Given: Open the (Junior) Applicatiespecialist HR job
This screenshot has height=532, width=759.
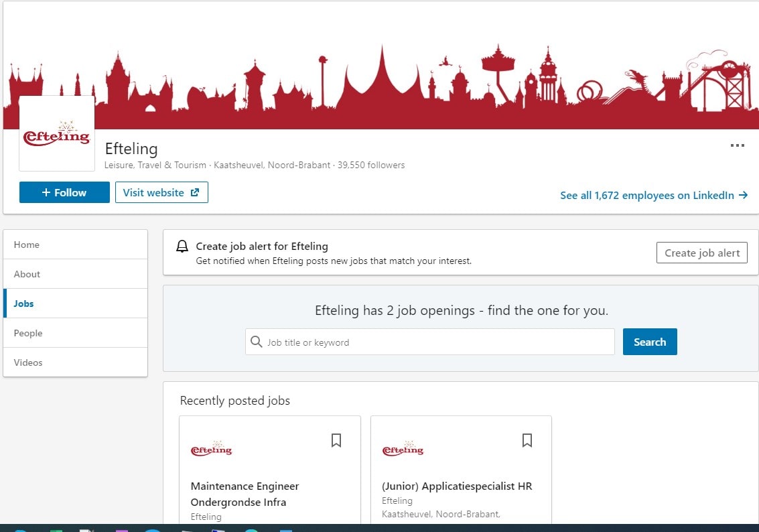Looking at the screenshot, I should pyautogui.click(x=457, y=486).
